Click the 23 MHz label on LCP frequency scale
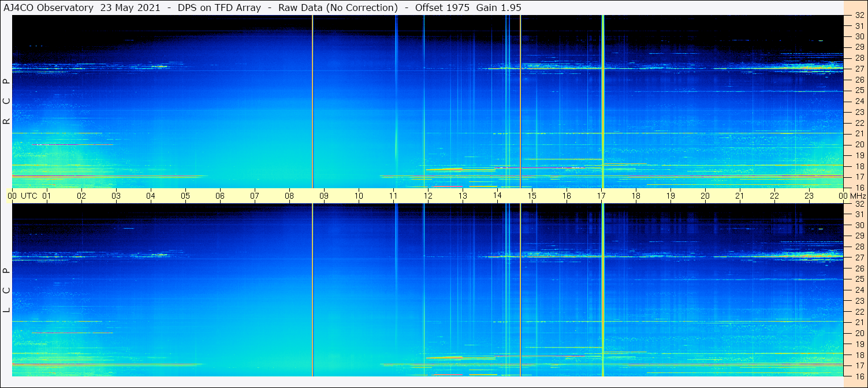The height and width of the screenshot is (388, 868). click(859, 301)
